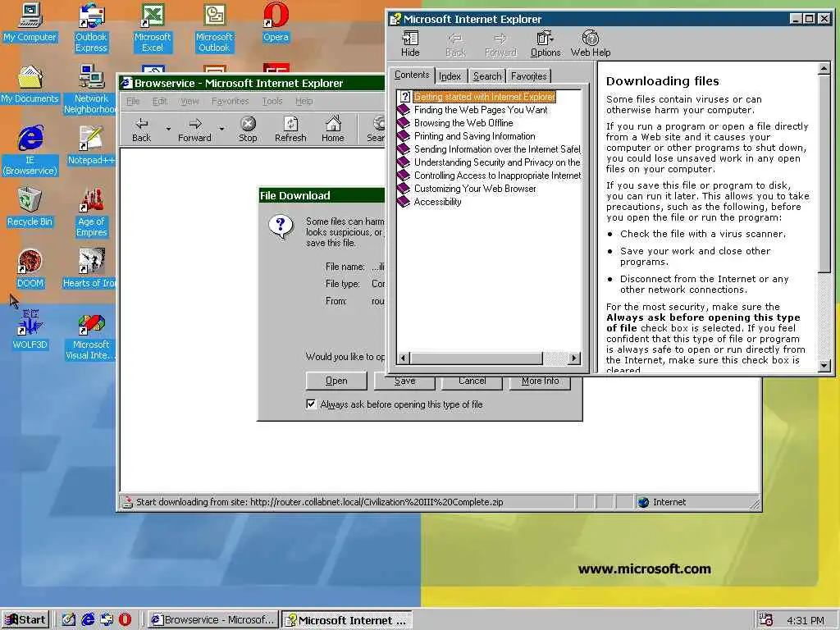The image size is (840, 630).
Task: Open Back button history dropdown arrow
Action: coord(168,129)
